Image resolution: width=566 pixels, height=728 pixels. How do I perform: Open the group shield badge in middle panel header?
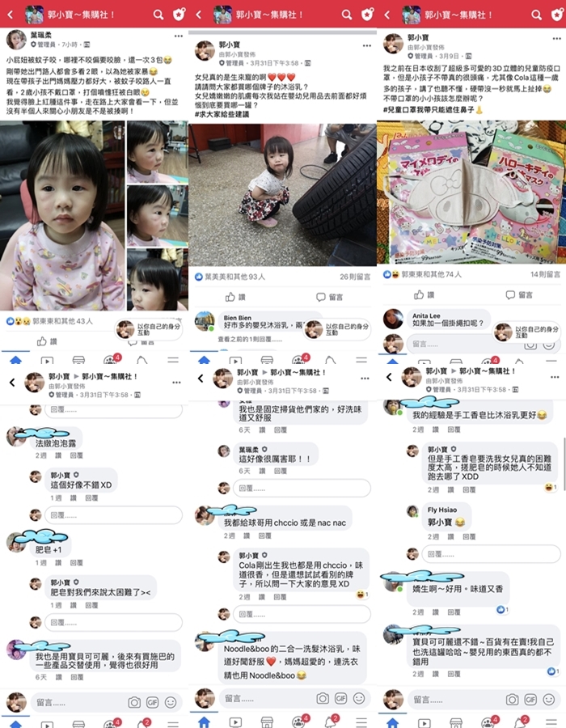[367, 15]
